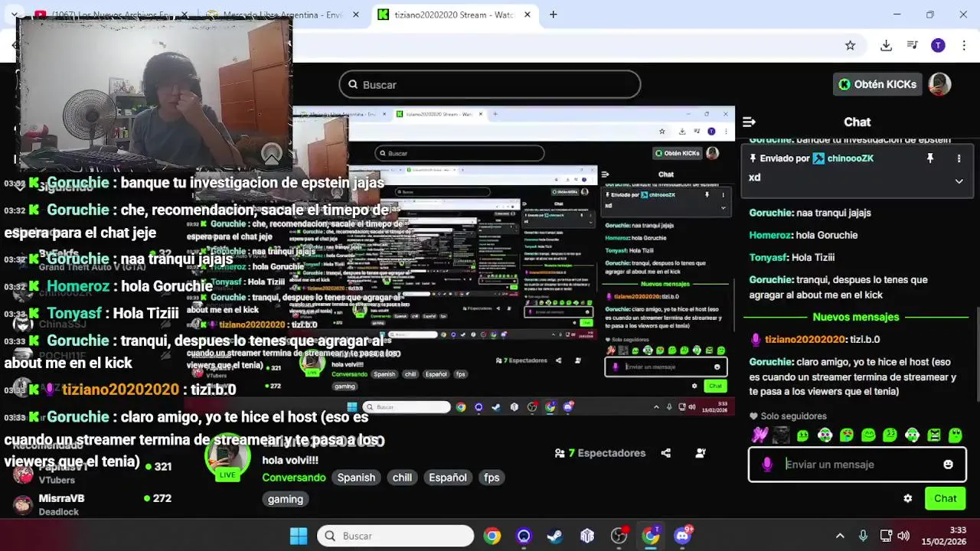980x551 pixels.
Task: Select the chill tag
Action: 402,478
